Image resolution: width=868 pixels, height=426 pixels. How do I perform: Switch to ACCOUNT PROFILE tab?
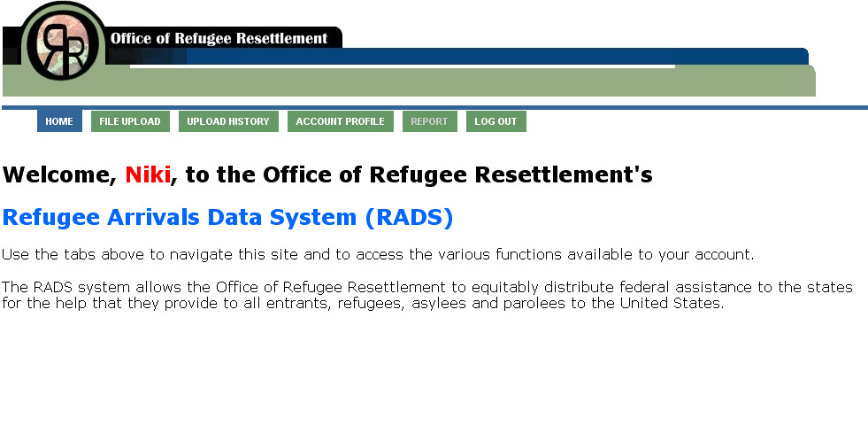coord(340,121)
